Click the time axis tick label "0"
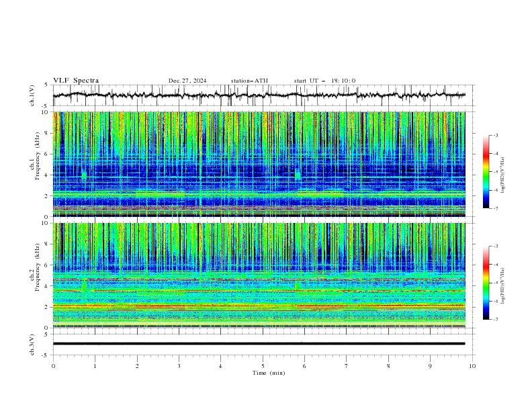532x411 pixels. point(53,366)
